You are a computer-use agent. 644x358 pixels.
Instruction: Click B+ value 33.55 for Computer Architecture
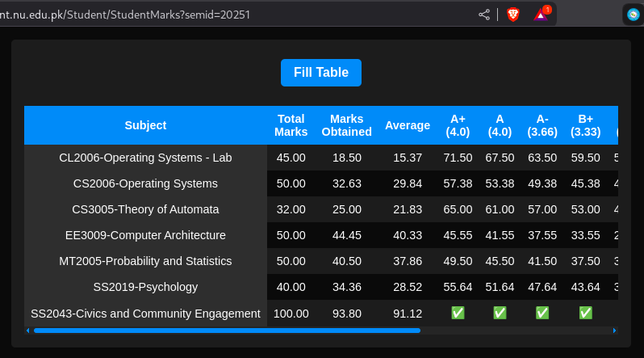tap(586, 235)
